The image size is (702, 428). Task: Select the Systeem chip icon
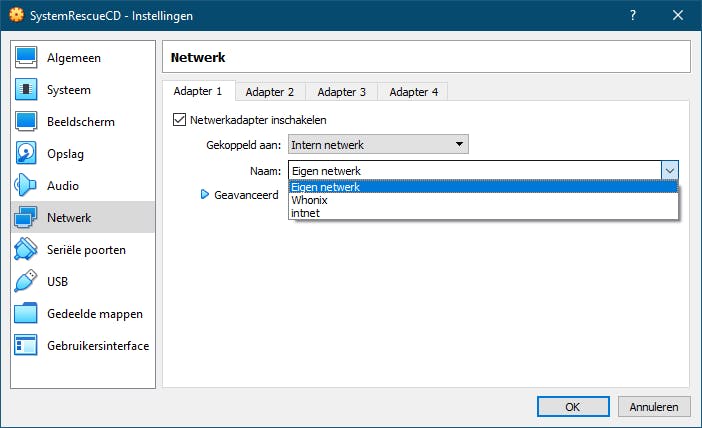[x=27, y=90]
